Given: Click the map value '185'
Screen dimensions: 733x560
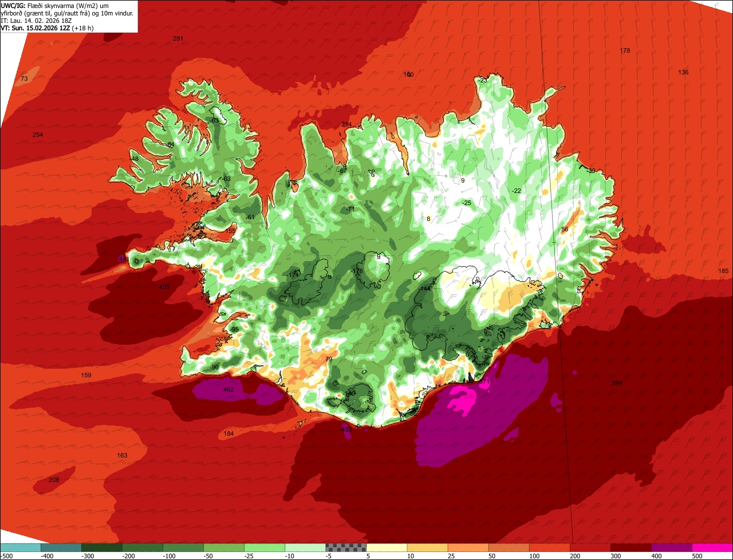Looking at the screenshot, I should click(723, 271).
